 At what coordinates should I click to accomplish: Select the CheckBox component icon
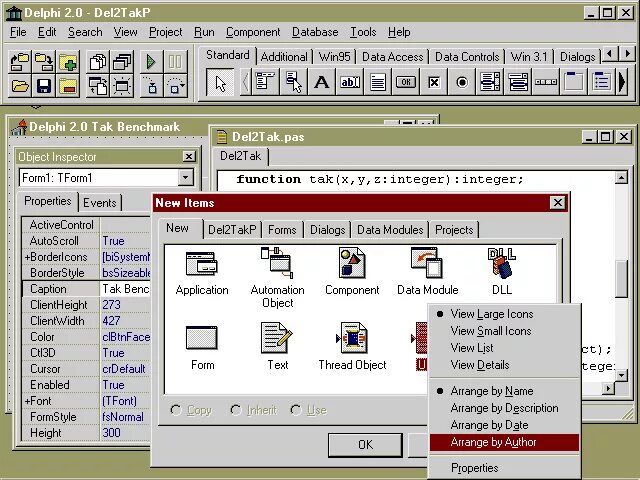pyautogui.click(x=434, y=82)
